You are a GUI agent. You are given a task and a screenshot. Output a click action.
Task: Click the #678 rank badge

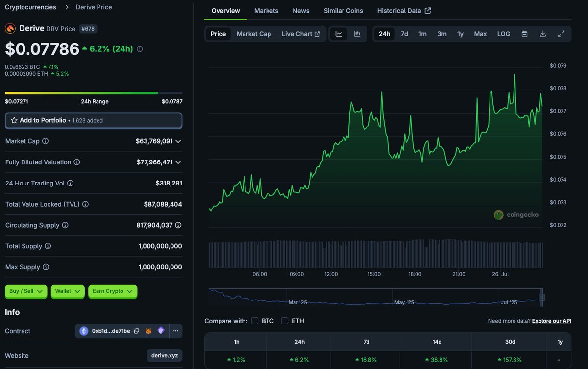pos(88,29)
